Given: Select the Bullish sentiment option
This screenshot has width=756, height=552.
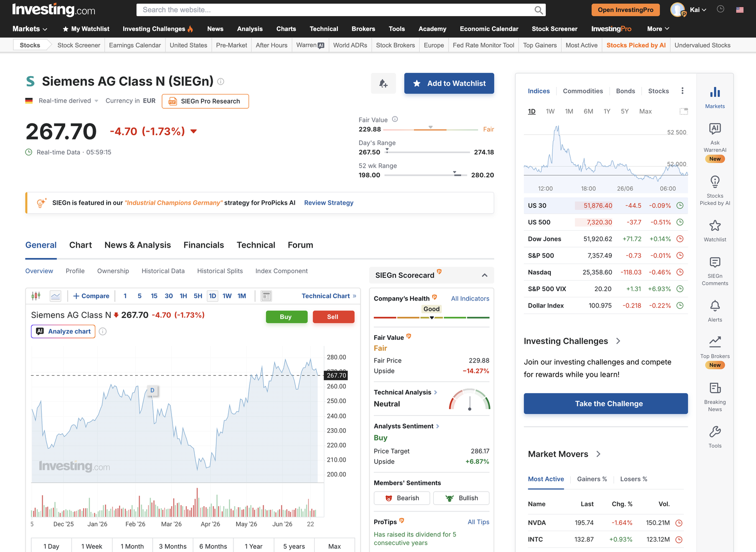Looking at the screenshot, I should pyautogui.click(x=461, y=498).
